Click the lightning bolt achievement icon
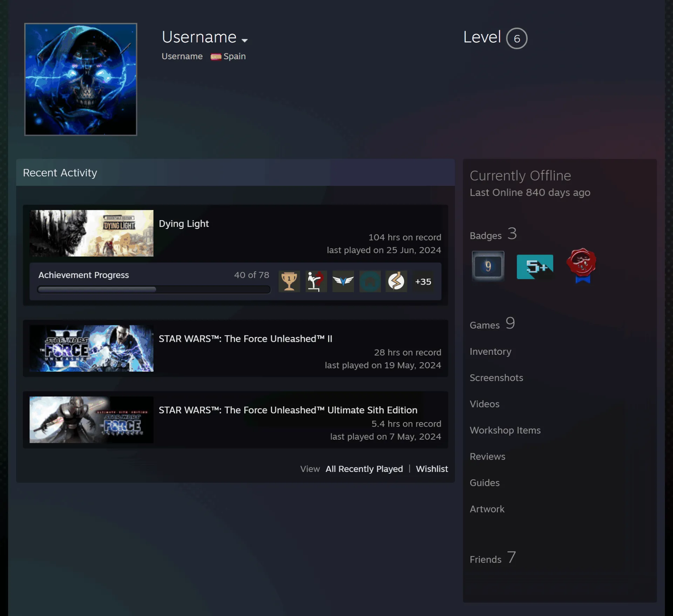Screen dimensions: 673x616 pos(396,281)
